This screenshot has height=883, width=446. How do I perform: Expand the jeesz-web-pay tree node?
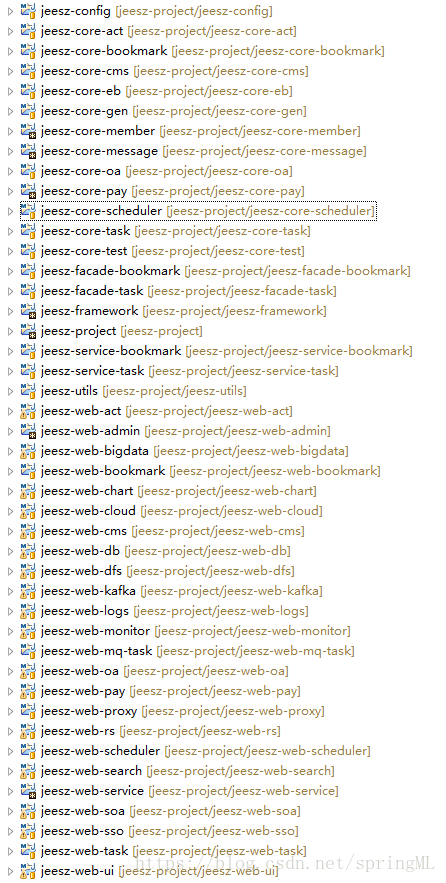click(x=10, y=690)
